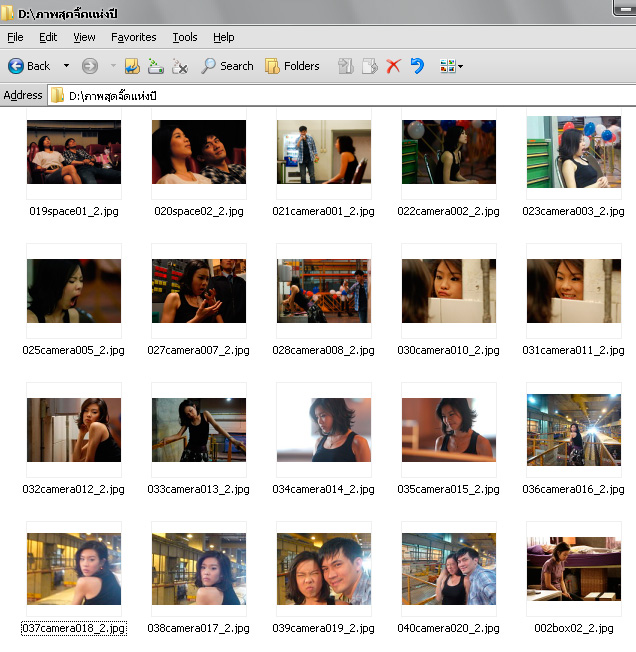The width and height of the screenshot is (636, 652).
Task: Click file name text 034camera014_2.jpg
Action: (x=323, y=489)
